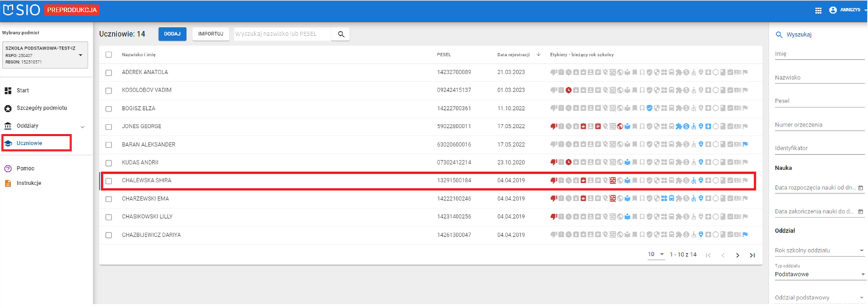Open the apps grid icon in header
The height and width of the screenshot is (308, 868).
[818, 10]
